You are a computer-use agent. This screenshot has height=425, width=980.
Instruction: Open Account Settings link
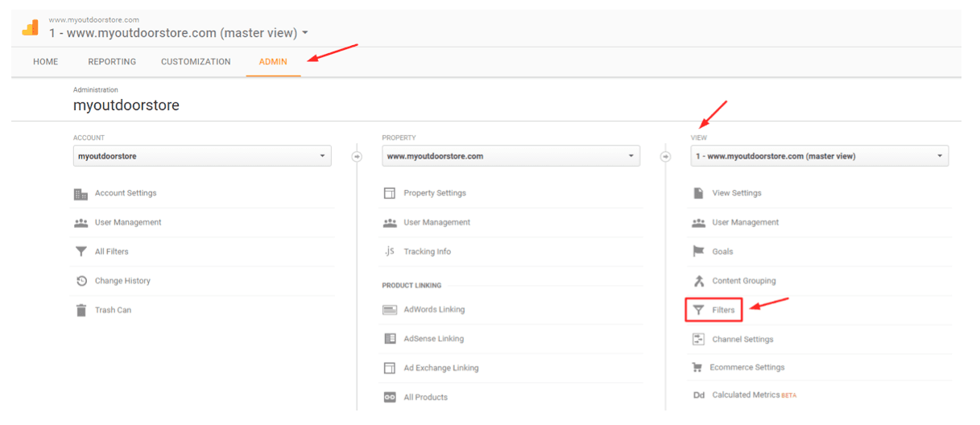(126, 193)
